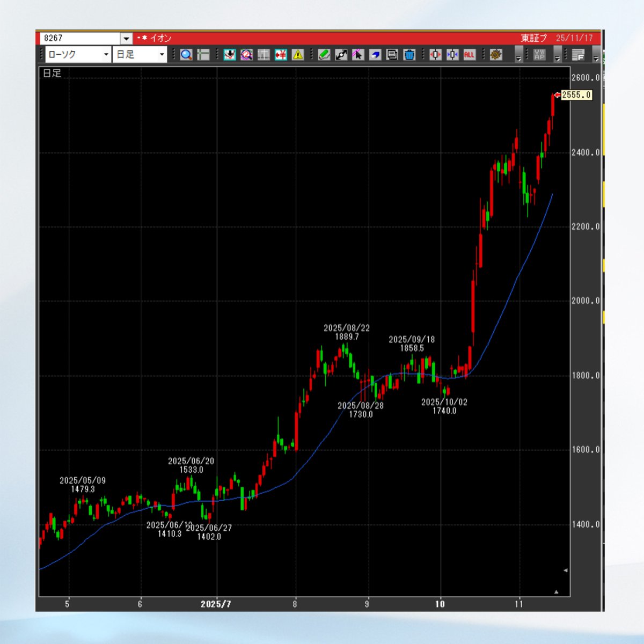
Task: Select the diagonal trend line tool
Action: point(341,54)
